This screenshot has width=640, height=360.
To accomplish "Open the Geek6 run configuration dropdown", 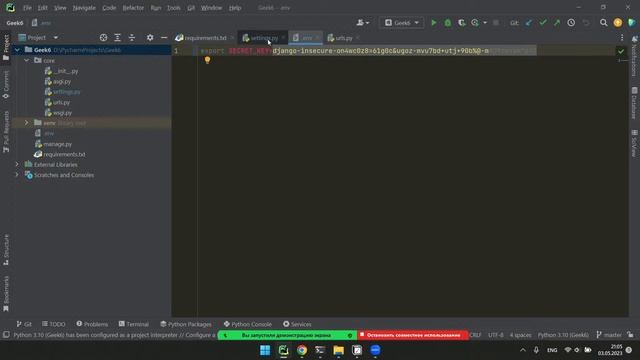I will point(402,23).
